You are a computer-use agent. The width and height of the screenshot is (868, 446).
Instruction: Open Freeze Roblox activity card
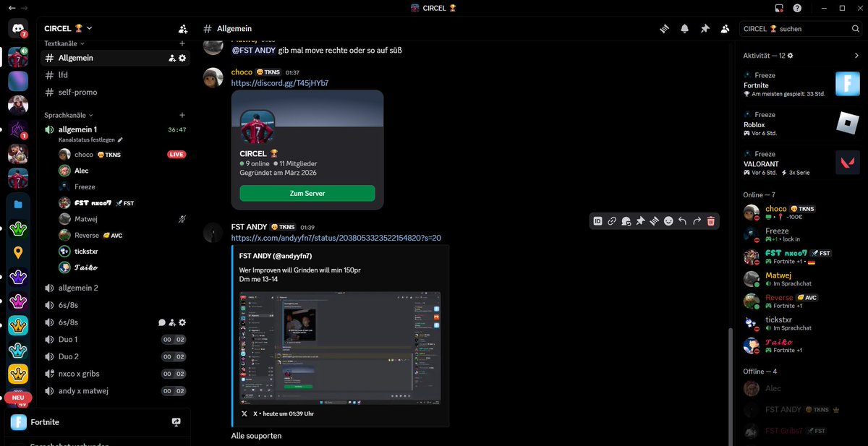[x=802, y=124]
